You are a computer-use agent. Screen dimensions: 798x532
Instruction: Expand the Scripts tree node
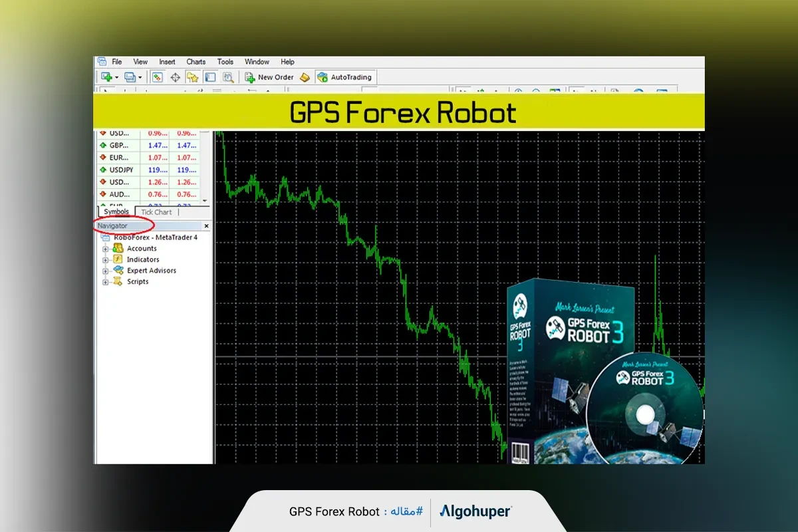point(105,282)
